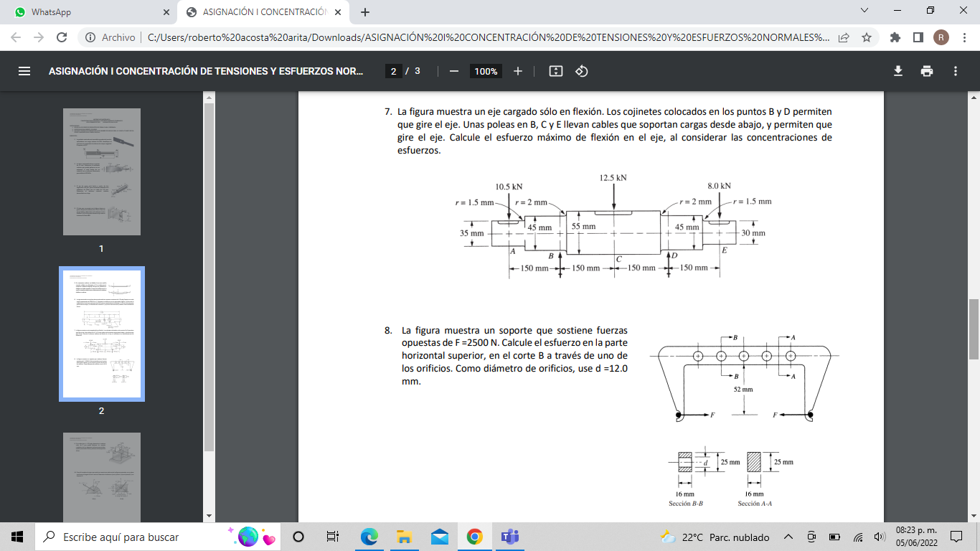Open Google Chrome from the taskbar
This screenshot has width=980, height=551.
tap(474, 537)
